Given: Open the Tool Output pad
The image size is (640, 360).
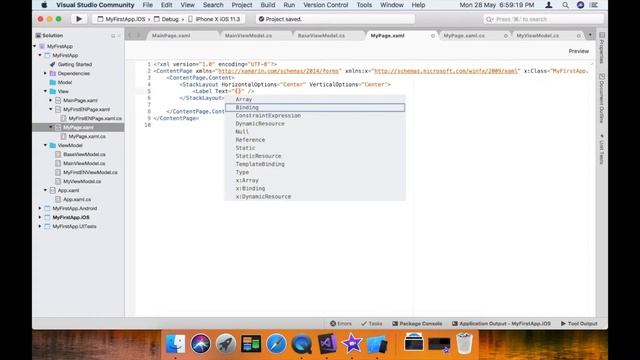Looking at the screenshot, I should (x=579, y=324).
